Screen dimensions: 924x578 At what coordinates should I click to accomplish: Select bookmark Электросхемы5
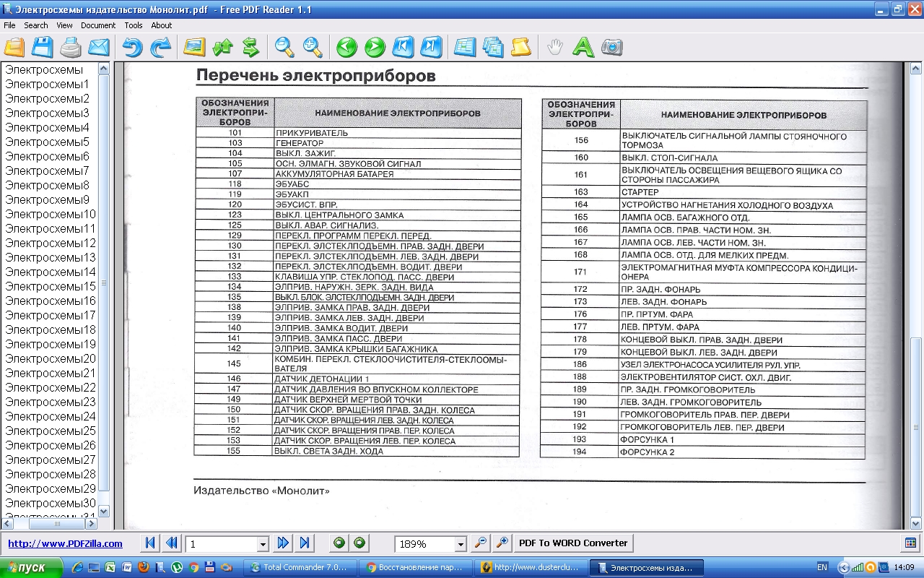47,142
